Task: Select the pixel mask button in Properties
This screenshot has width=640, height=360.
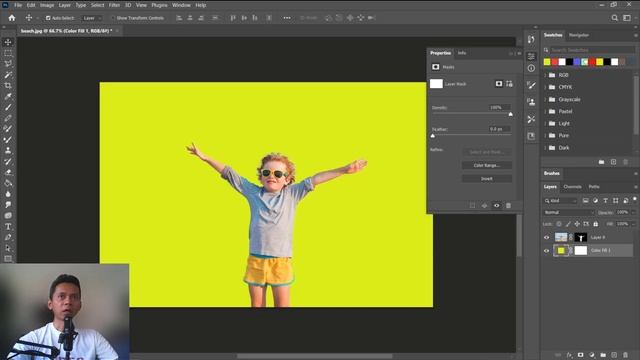Action: [x=499, y=84]
